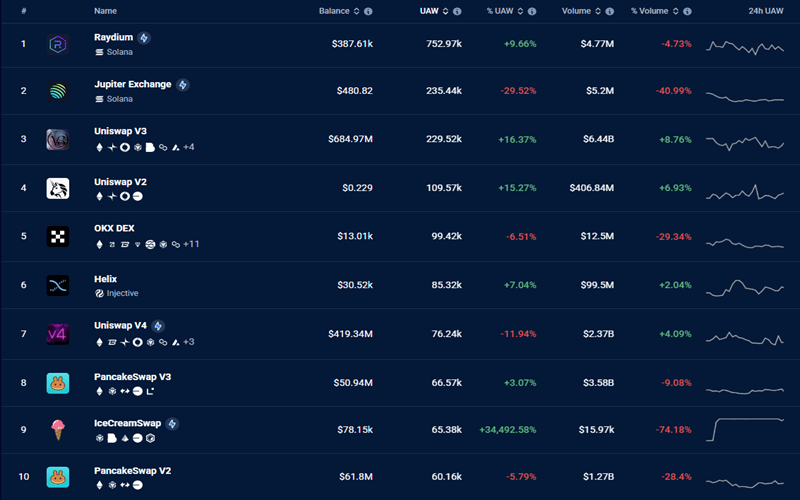Click the Solana label under Raydium
Image resolution: width=800 pixels, height=500 pixels.
click(x=119, y=52)
